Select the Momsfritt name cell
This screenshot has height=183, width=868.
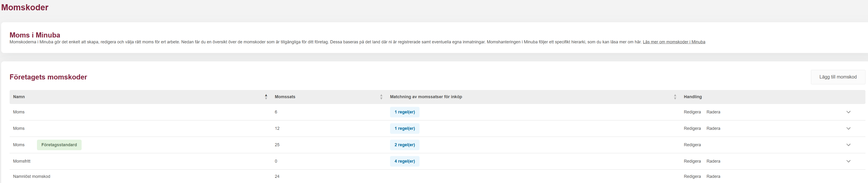click(x=22, y=161)
